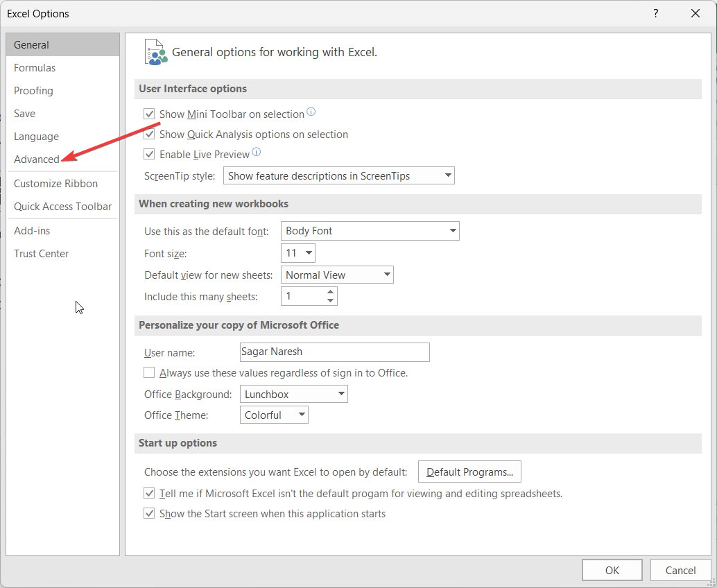Click the Start up options heading
717x588 pixels.
coord(178,443)
